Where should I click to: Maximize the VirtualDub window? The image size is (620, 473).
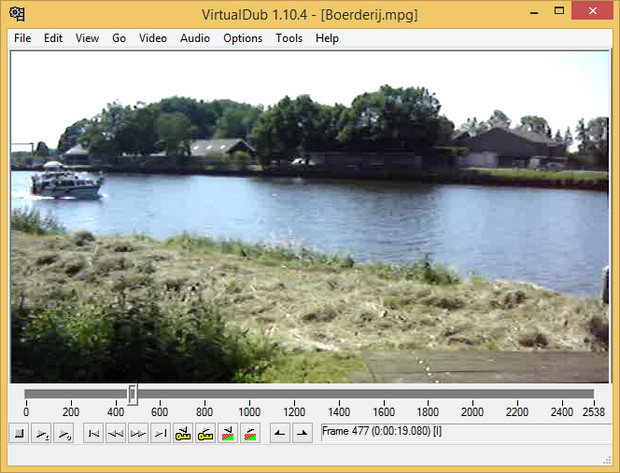[x=559, y=11]
